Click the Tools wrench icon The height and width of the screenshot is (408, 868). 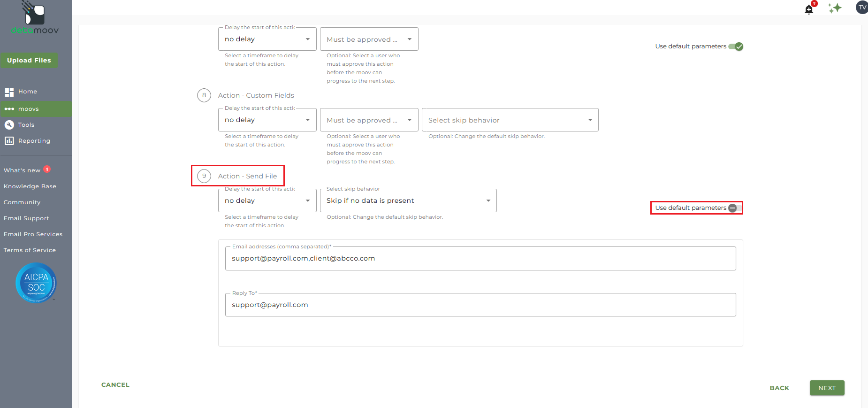[x=9, y=125]
